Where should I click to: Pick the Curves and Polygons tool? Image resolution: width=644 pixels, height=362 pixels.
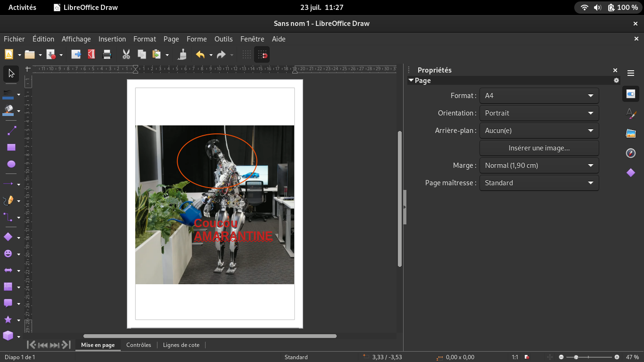click(8, 201)
